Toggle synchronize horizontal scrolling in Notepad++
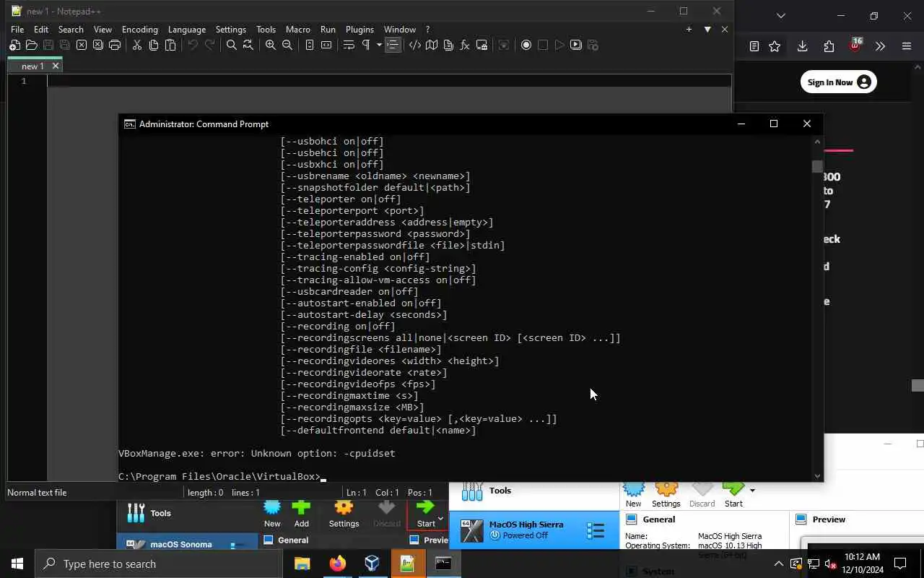Image resolution: width=924 pixels, height=578 pixels. (x=326, y=45)
